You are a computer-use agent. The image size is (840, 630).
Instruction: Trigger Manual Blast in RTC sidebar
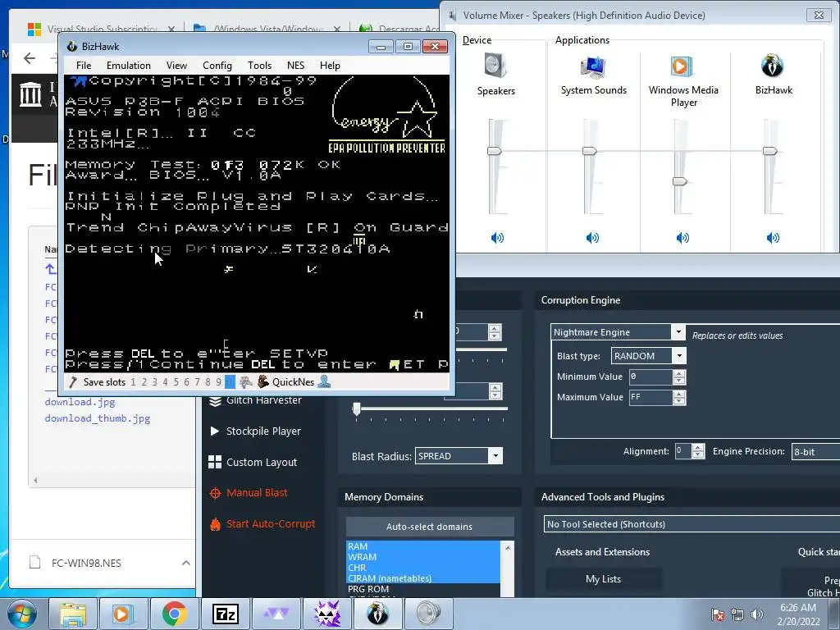[x=249, y=493]
